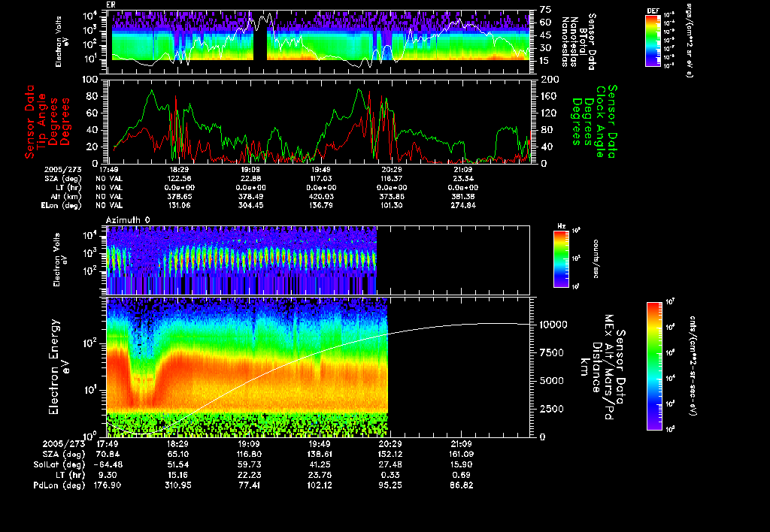Click the PdLon value 176.90
This screenshot has height=532, width=770.
click(x=108, y=485)
